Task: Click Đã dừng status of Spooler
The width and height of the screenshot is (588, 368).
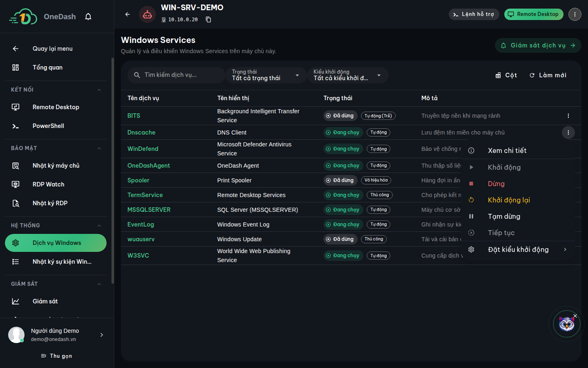Action: pyautogui.click(x=341, y=180)
